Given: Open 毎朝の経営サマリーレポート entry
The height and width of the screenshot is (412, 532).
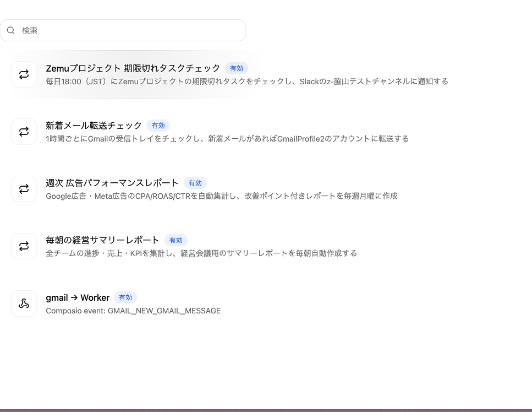Looking at the screenshot, I should click(102, 240).
